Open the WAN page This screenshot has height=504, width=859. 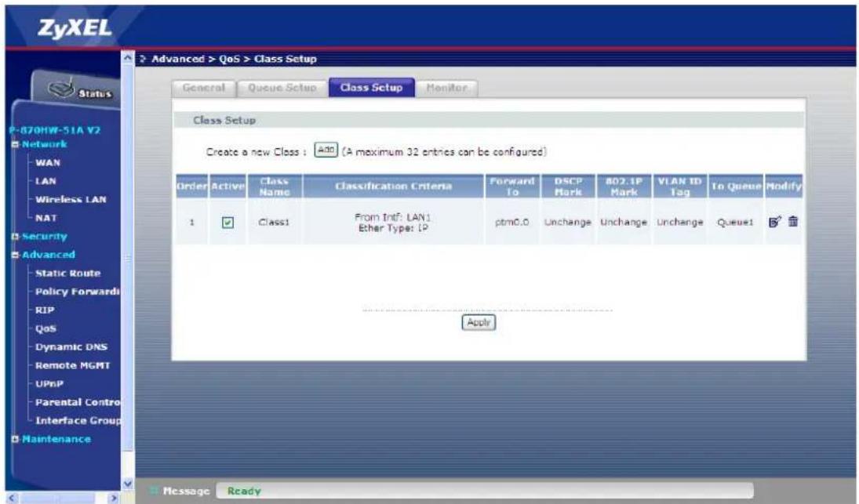point(48,162)
